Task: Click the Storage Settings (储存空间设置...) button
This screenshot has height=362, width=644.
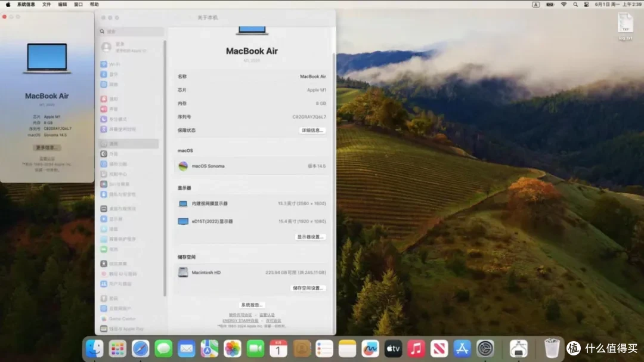Action: tap(308, 289)
